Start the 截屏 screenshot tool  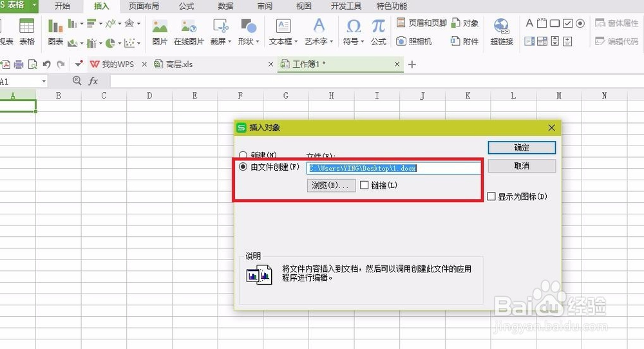pyautogui.click(x=220, y=31)
